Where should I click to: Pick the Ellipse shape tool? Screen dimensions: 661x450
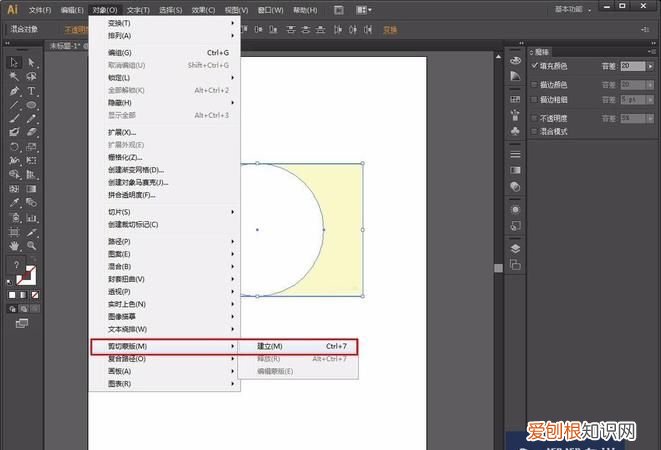pyautogui.click(x=31, y=105)
